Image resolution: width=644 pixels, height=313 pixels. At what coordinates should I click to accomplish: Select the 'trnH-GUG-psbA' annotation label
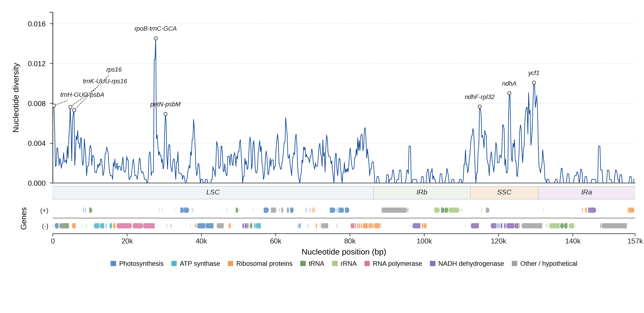(x=82, y=95)
